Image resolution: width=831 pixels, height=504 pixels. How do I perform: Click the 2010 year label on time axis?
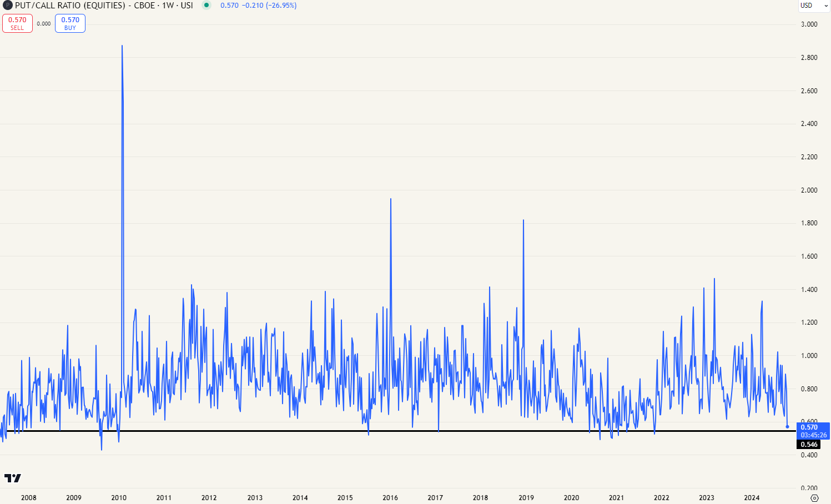click(119, 498)
